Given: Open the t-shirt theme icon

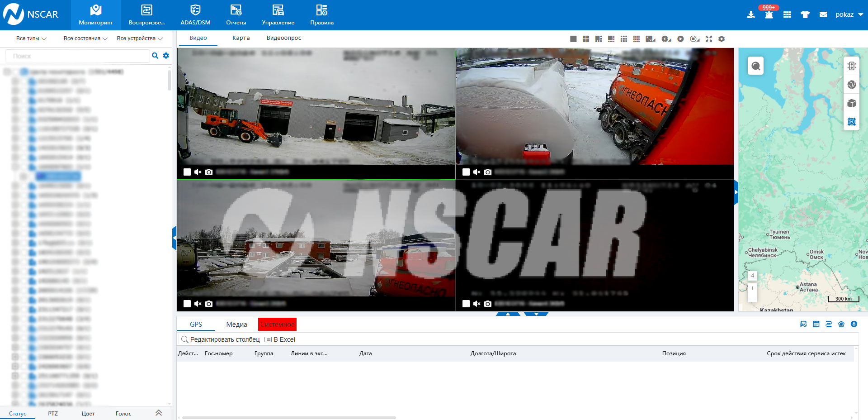Looking at the screenshot, I should pos(805,14).
